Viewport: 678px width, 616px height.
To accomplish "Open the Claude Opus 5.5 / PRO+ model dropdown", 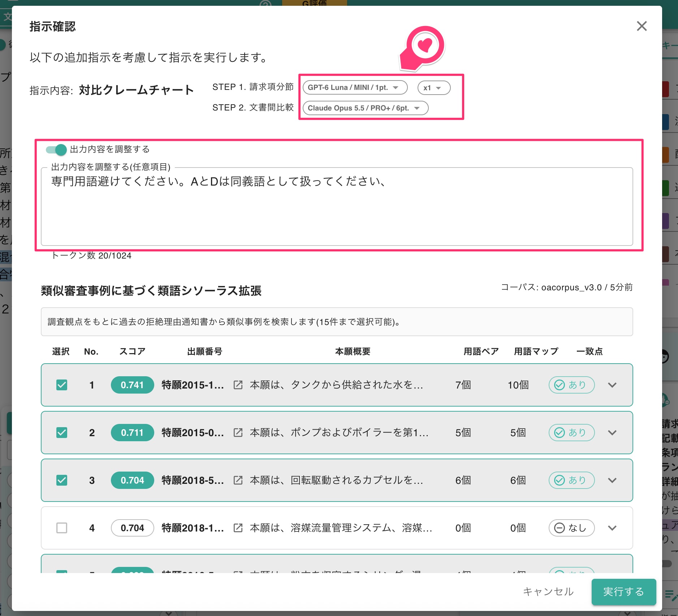I will (x=365, y=108).
